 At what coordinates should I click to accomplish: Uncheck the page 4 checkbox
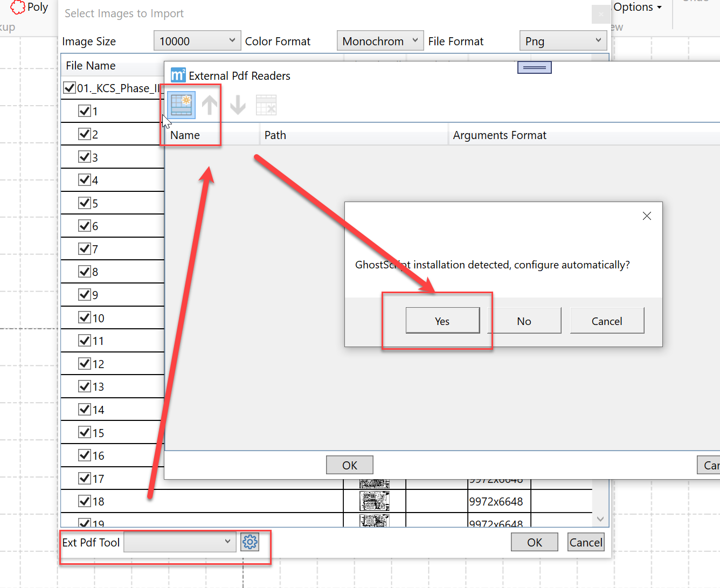pyautogui.click(x=85, y=179)
